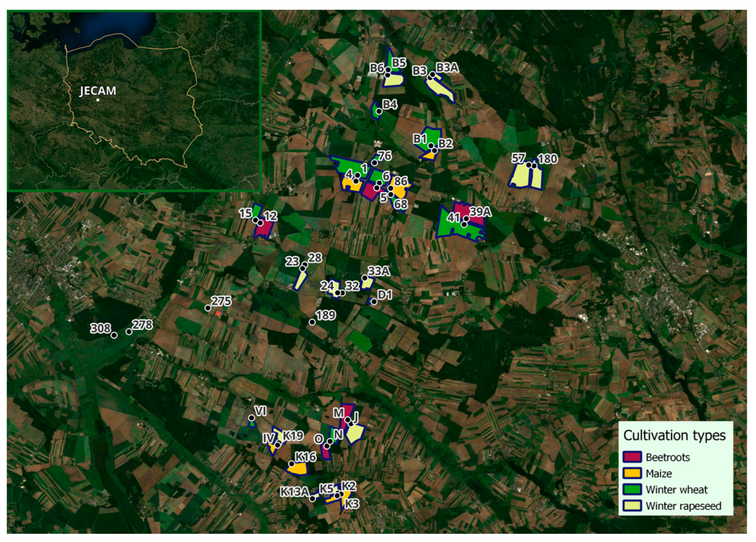
Task: Click the marker labeled K13A
Action: pos(313,499)
